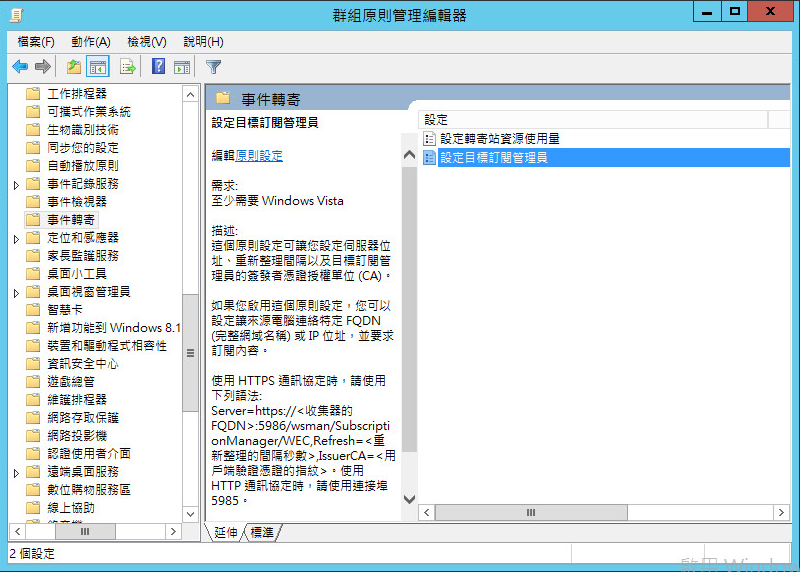Screen dimensions: 800x572
Task: Click folder icon of 遊戲總管
Action: [33, 382]
